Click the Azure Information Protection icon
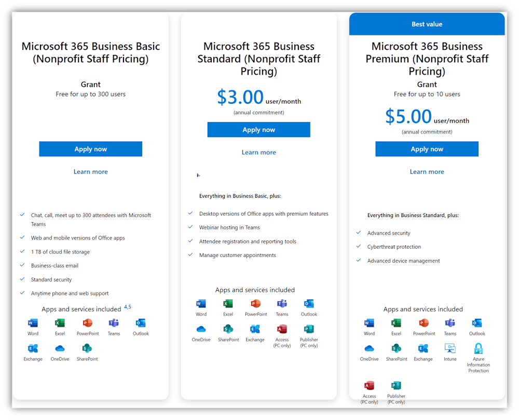Screen dimensions: 519x420 (x=479, y=348)
